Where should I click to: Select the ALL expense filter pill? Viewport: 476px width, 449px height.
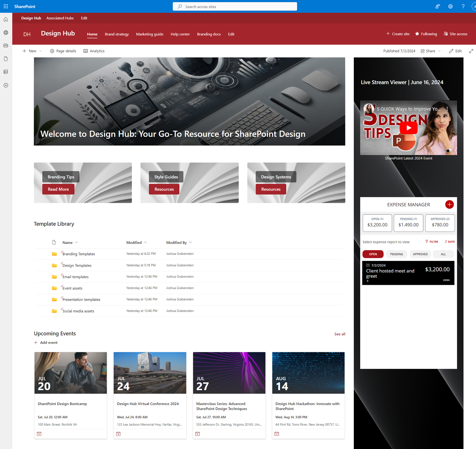click(443, 254)
